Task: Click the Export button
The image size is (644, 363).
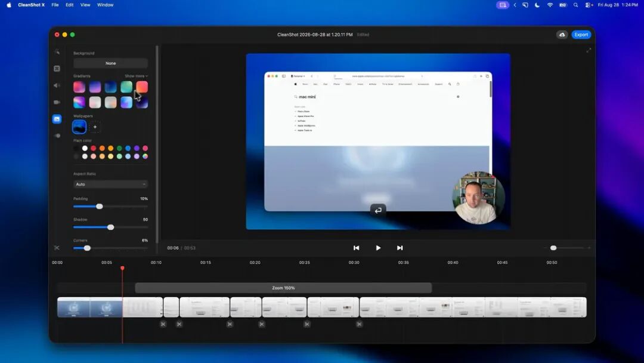Action: [581, 35]
